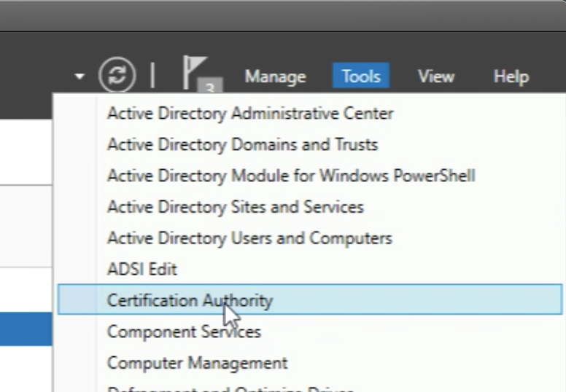Launch Active Directory Users and Computers
Image resolution: width=566 pixels, height=392 pixels.
point(249,238)
